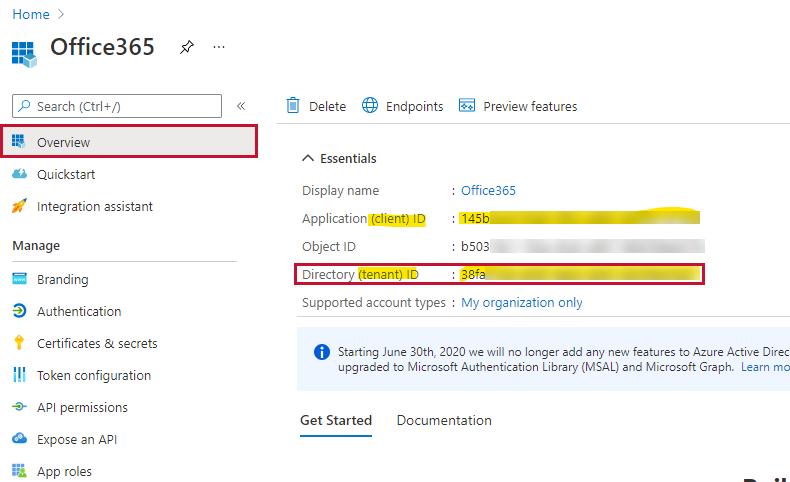Image resolution: width=790 pixels, height=482 pixels.
Task: Click the Overview grid icon
Action: [x=19, y=142]
